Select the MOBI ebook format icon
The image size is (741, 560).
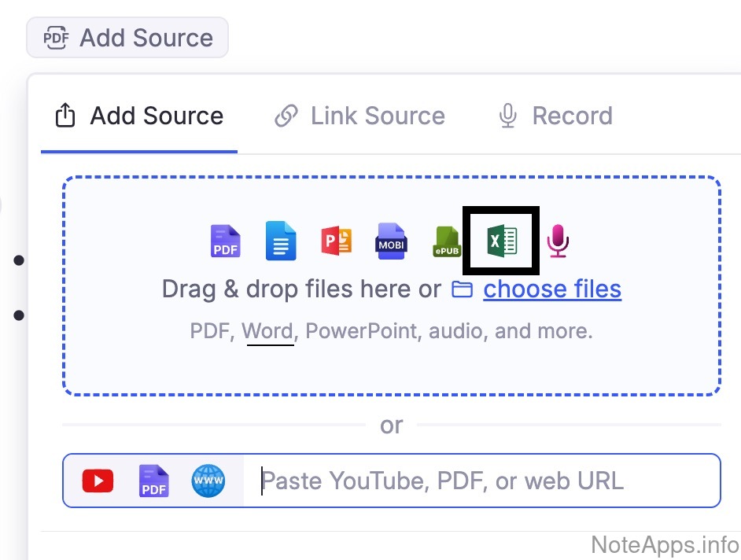tap(391, 241)
